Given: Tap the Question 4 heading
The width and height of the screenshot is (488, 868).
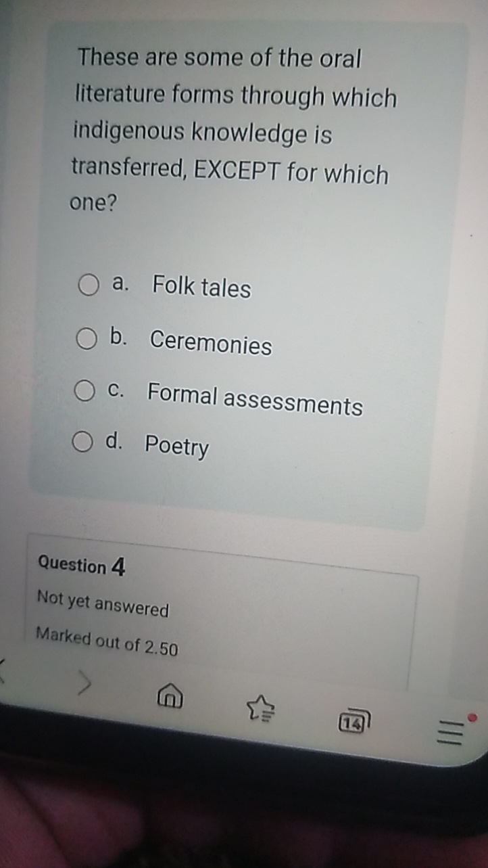Looking at the screenshot, I should (x=81, y=566).
